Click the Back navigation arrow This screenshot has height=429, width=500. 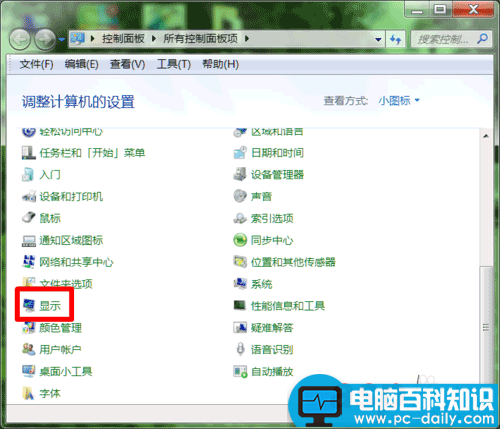coord(20,39)
